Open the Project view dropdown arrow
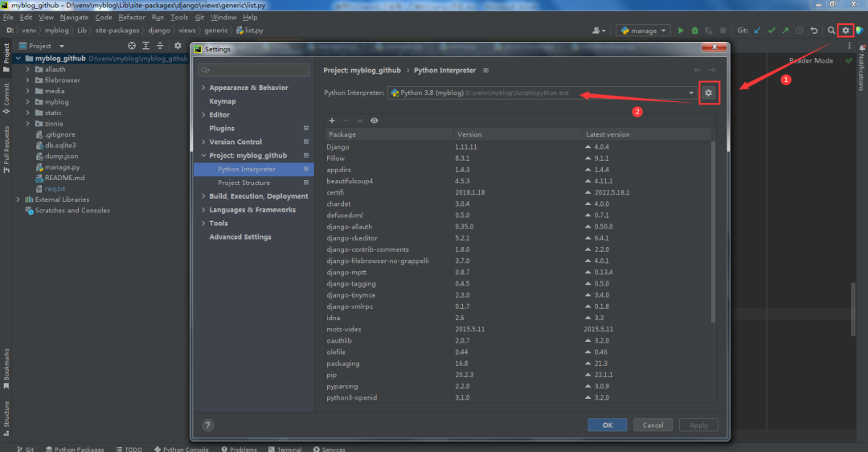868x452 pixels. pyautogui.click(x=61, y=46)
